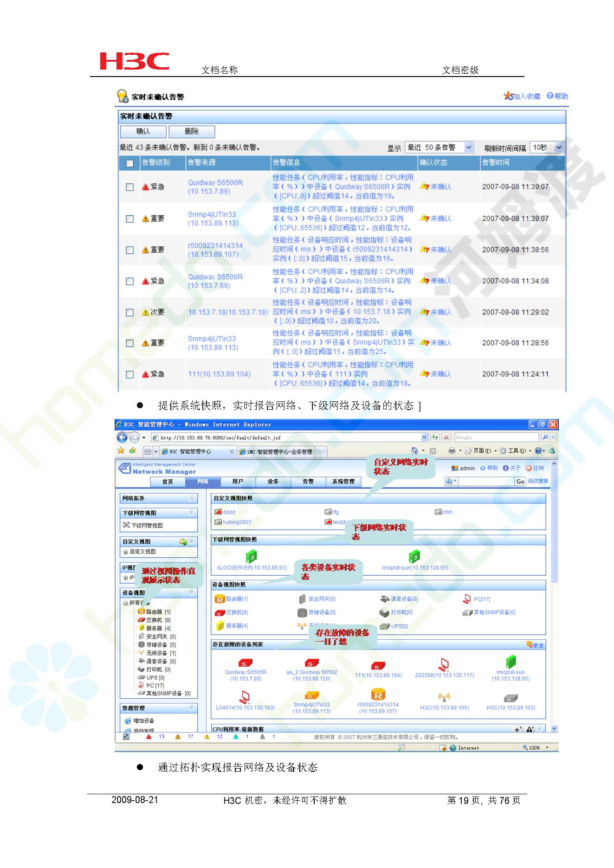Click the 注销 logout icon link

tap(534, 468)
